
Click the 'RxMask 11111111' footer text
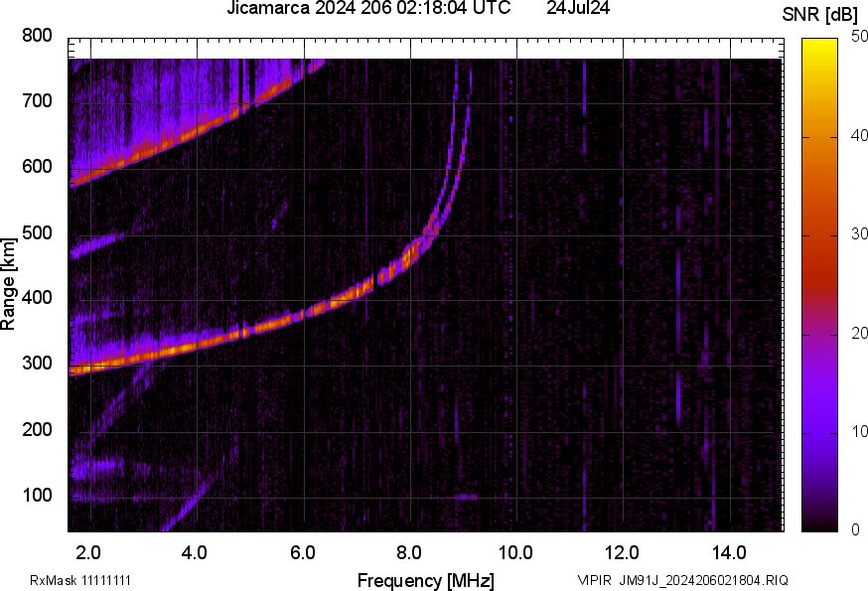pos(80,581)
